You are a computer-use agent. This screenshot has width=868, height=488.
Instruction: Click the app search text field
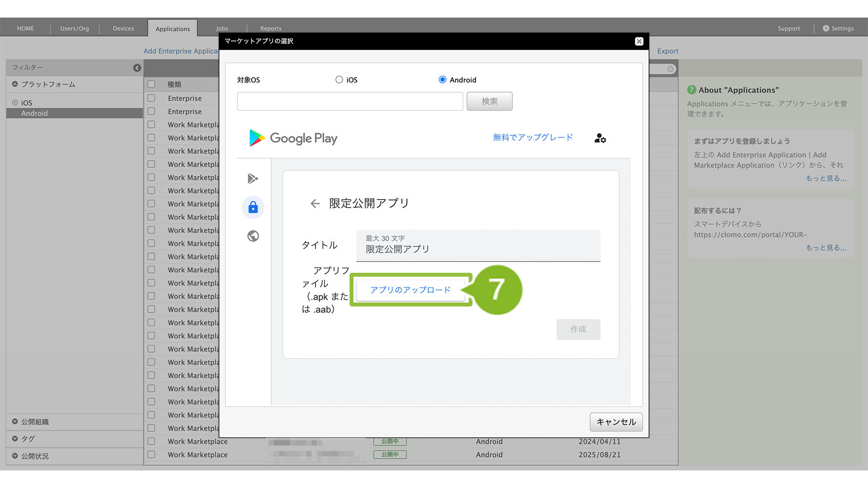[x=350, y=102]
